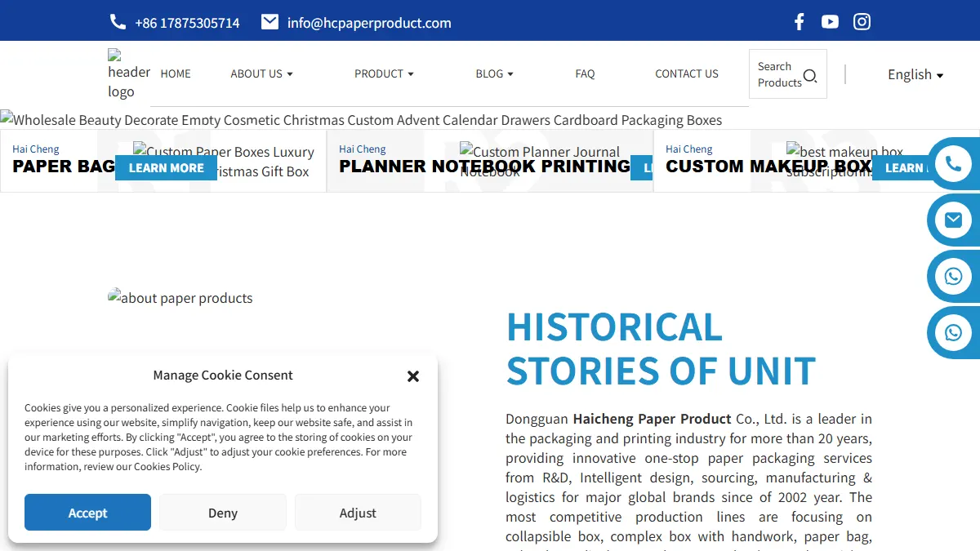The image size is (980, 551).
Task: Click the floating phone call button
Action: (953, 163)
